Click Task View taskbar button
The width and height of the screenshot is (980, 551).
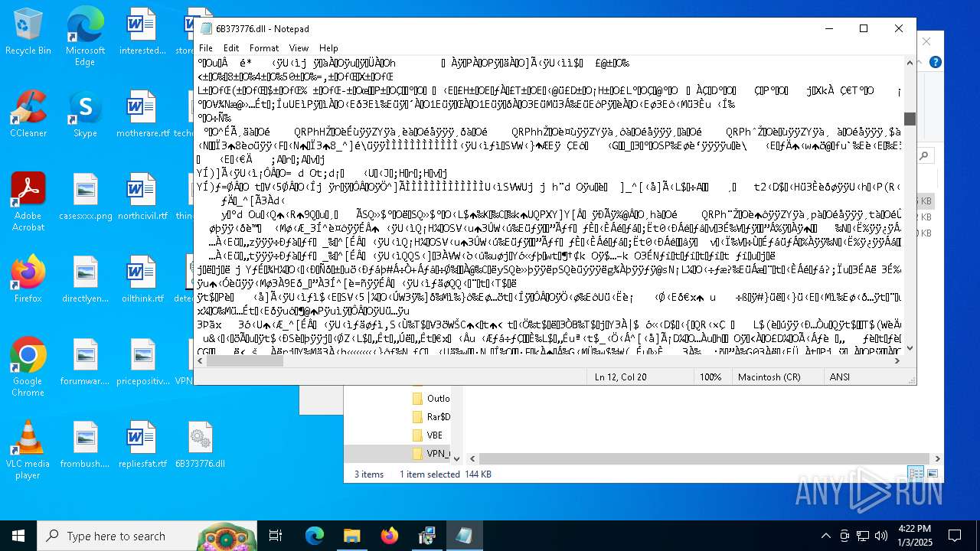276,536
